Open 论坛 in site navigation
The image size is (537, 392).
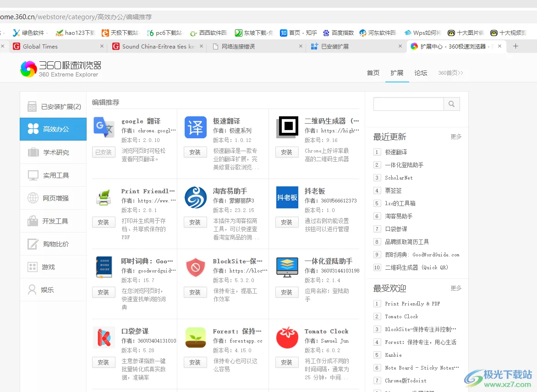tap(421, 73)
